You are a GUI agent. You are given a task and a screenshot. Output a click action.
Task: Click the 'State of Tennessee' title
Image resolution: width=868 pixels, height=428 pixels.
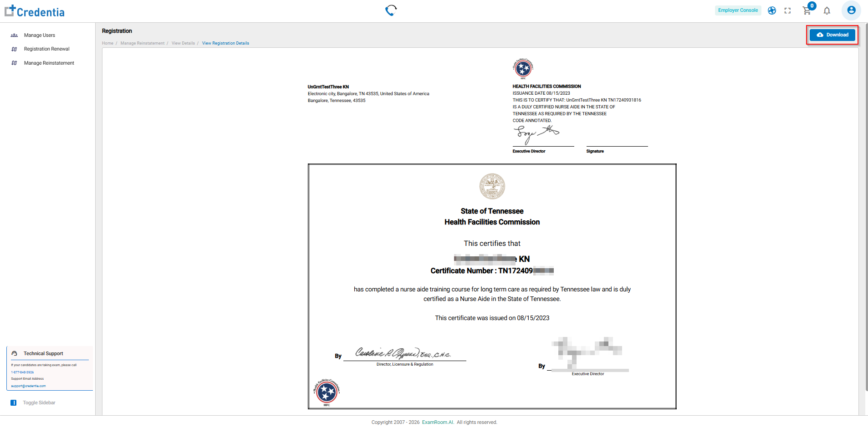coord(492,211)
